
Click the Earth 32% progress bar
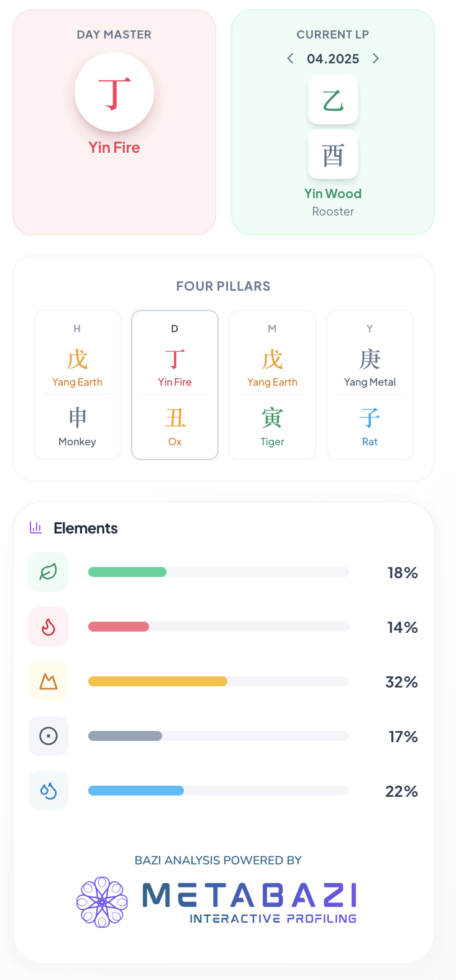pyautogui.click(x=218, y=681)
